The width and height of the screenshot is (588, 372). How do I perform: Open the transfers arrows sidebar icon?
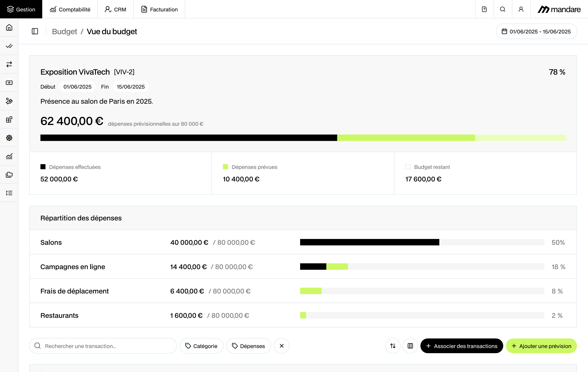pos(9,64)
